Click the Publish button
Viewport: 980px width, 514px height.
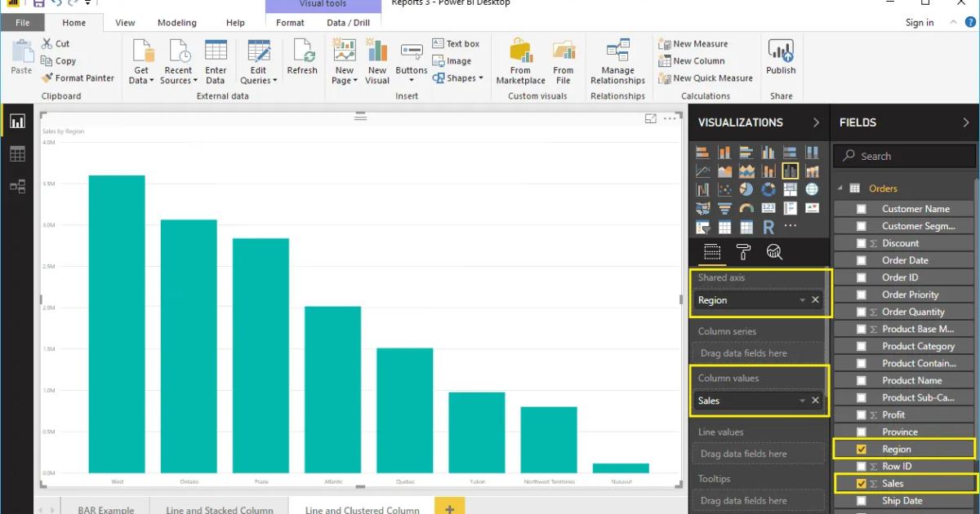point(781,57)
